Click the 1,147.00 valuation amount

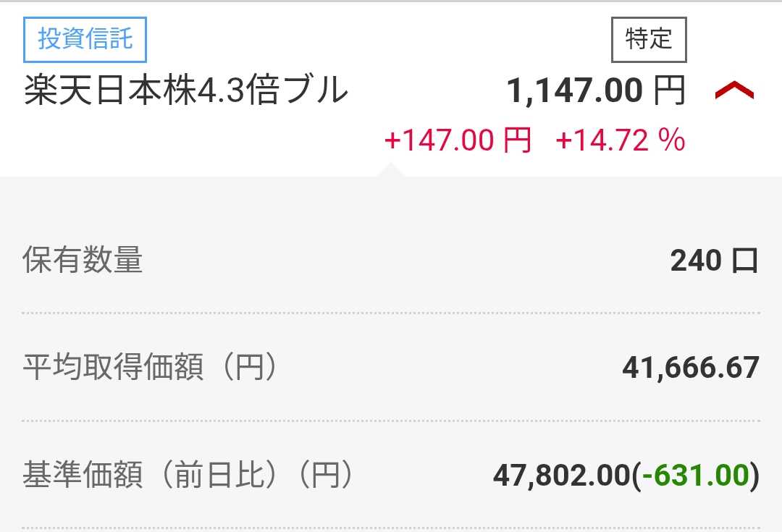pyautogui.click(x=574, y=92)
